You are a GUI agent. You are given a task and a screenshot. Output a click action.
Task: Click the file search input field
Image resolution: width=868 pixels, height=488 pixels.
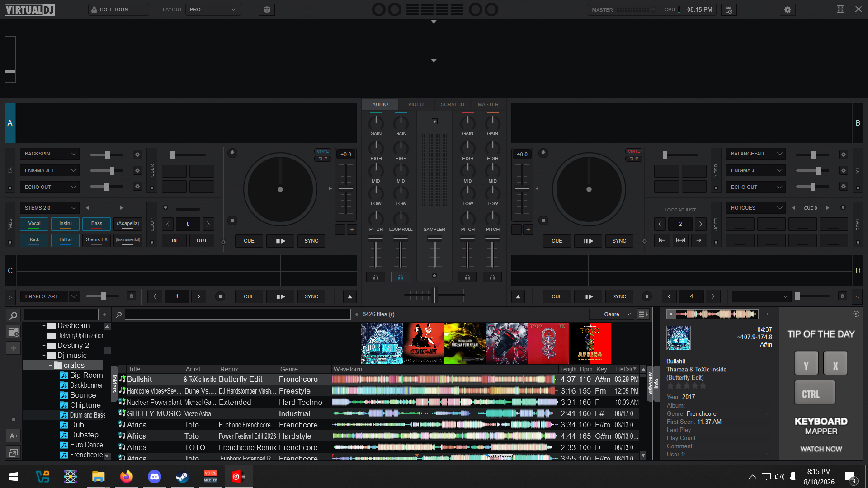[x=238, y=314]
